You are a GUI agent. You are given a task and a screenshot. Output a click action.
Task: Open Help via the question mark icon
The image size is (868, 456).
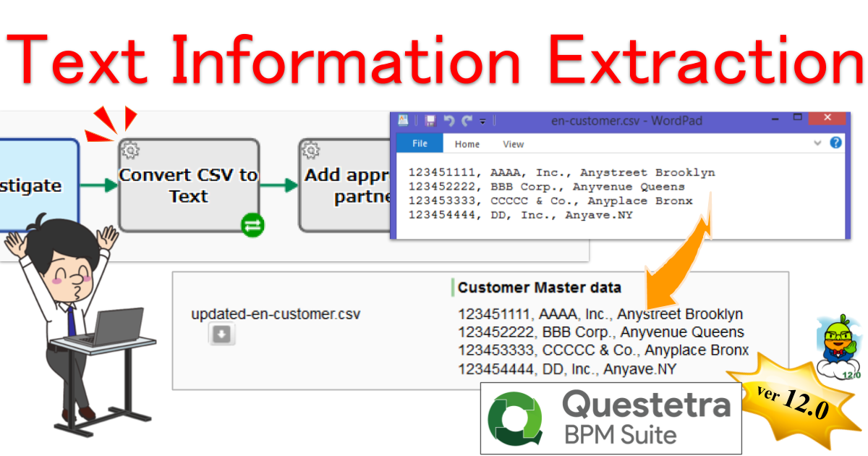pyautogui.click(x=835, y=143)
